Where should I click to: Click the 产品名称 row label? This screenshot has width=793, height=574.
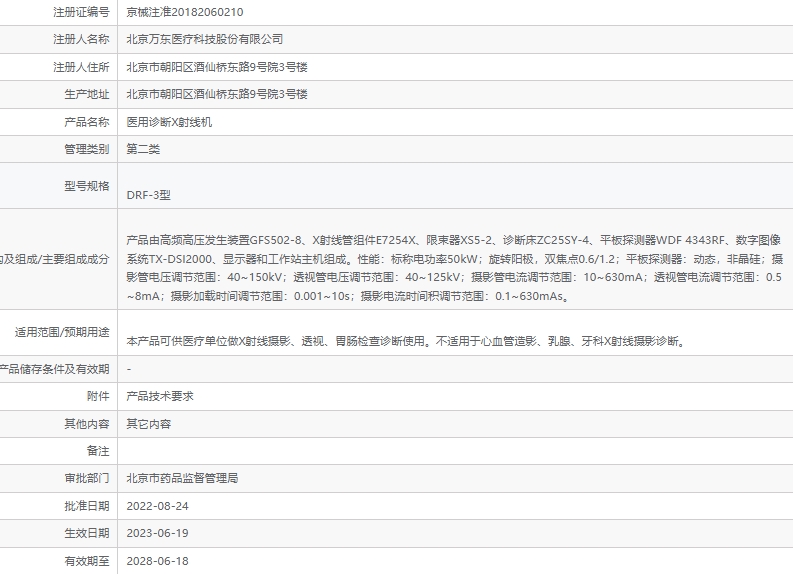click(x=87, y=122)
